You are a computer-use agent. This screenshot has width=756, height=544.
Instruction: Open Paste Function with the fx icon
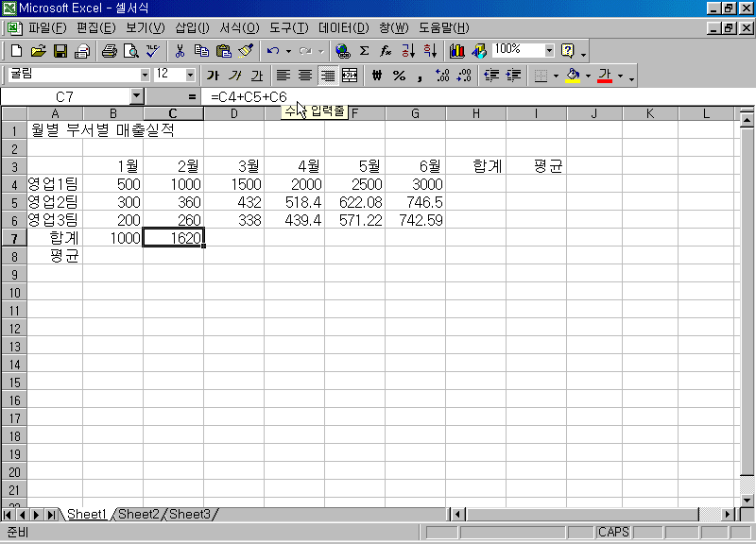[x=386, y=51]
